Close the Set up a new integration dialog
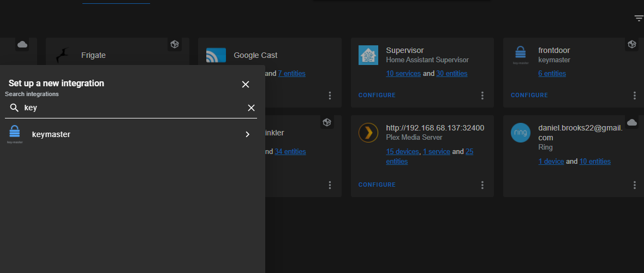Screen dimensions: 644x273 click(x=246, y=84)
